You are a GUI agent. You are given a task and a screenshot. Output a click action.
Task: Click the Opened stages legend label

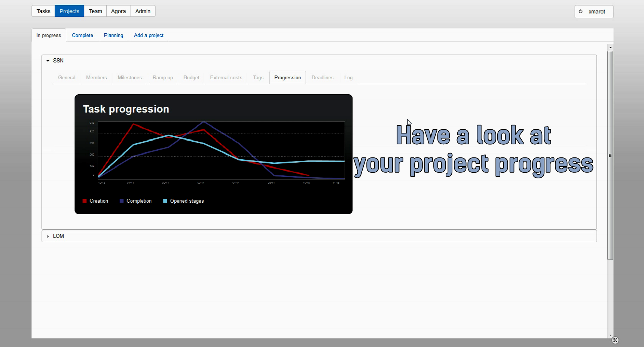point(187,201)
